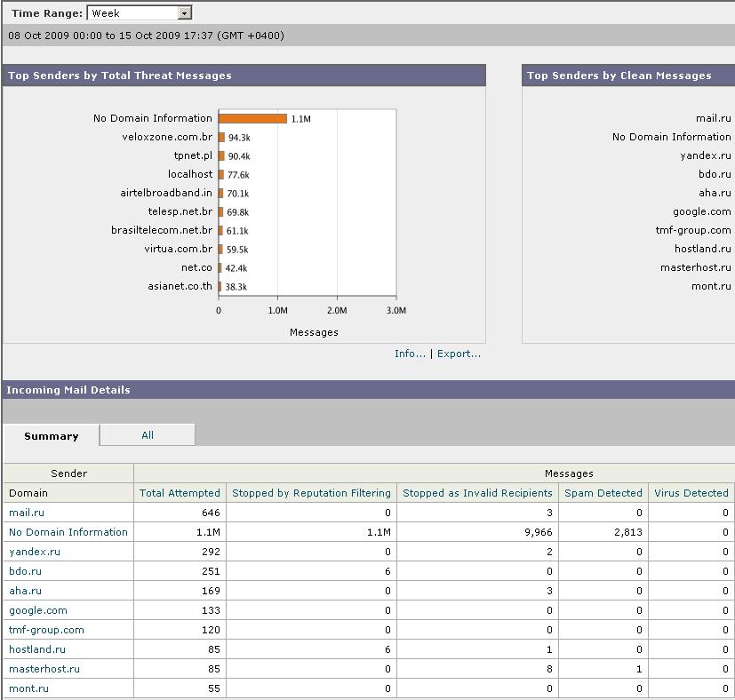Click the Export... link under the chart
Viewport: 735px width, 700px height.
(x=459, y=354)
